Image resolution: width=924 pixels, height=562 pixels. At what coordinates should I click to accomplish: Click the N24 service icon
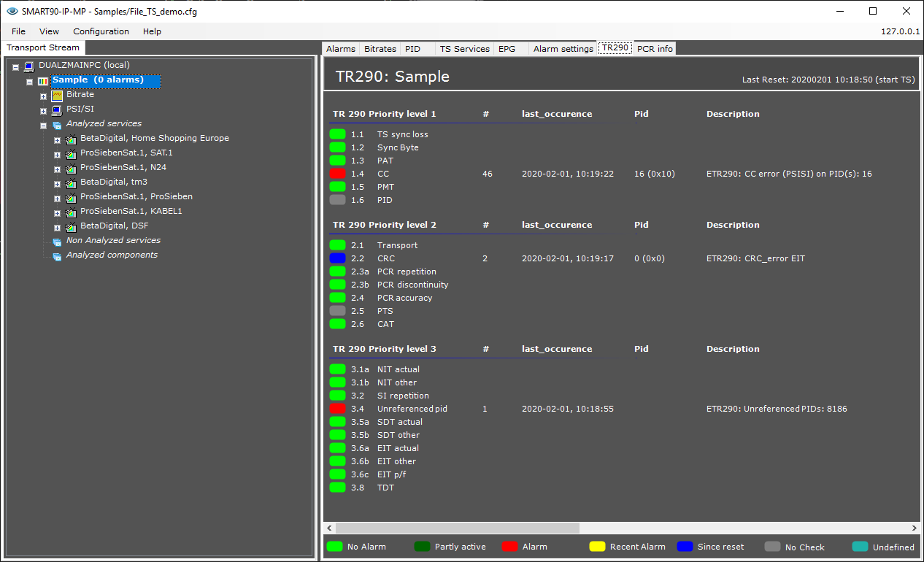point(71,168)
